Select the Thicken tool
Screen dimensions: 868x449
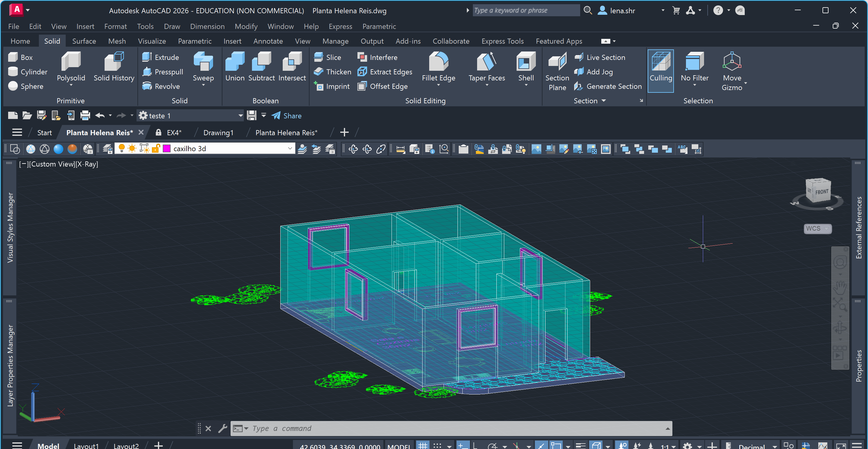332,72
